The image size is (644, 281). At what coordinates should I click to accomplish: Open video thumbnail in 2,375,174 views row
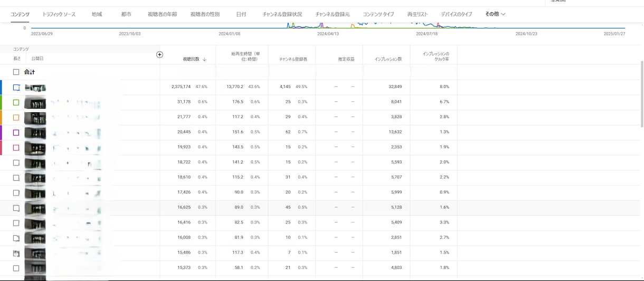(35, 88)
